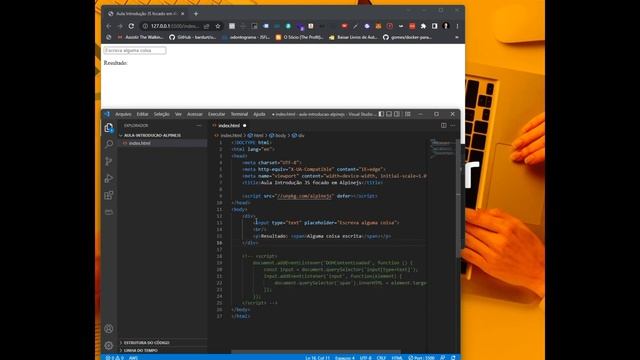Click the site info icon beside 127.0.0.1
This screenshot has width=640, height=360.
[145, 26]
